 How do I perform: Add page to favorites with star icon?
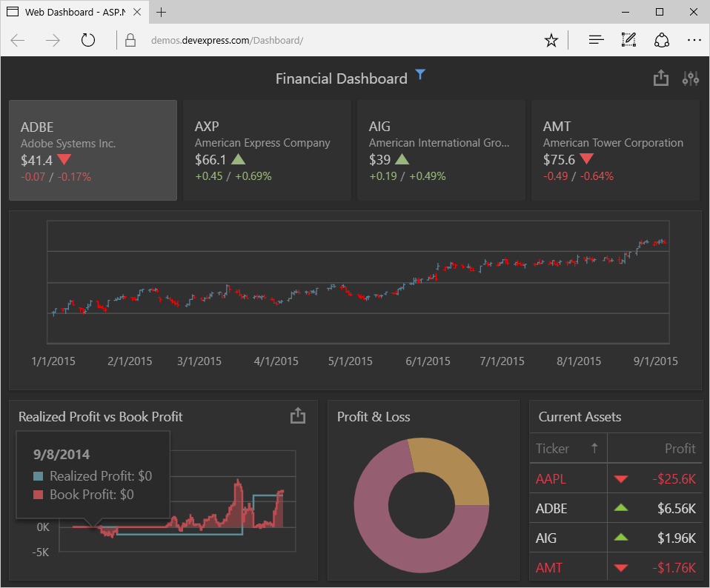pyautogui.click(x=551, y=40)
